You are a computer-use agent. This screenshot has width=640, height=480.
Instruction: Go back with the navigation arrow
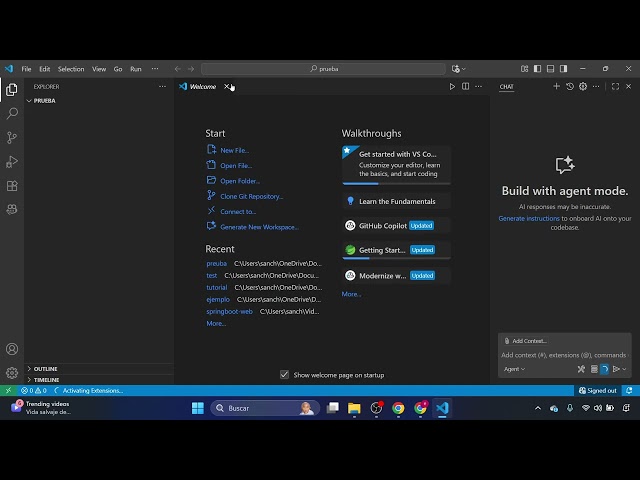click(178, 69)
